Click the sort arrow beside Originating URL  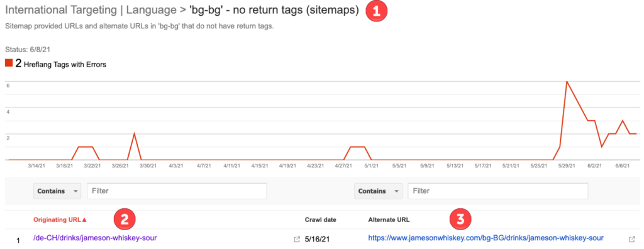[x=84, y=220]
